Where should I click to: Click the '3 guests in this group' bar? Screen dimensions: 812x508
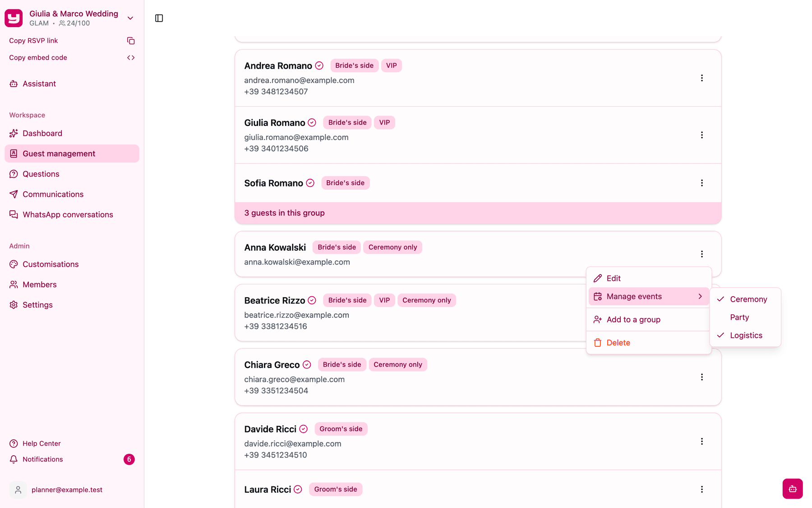(478, 213)
